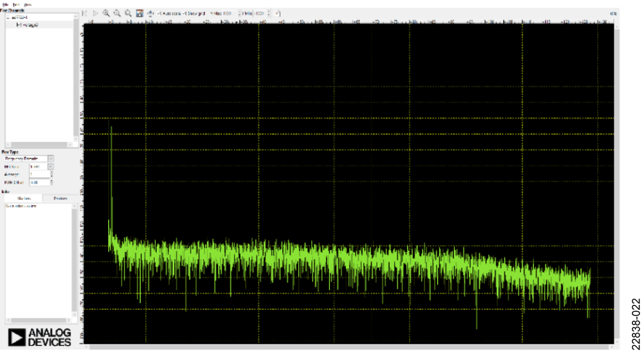Screen dimensions: 644x352
Task: Toggle the voltage0 channel checkbox
Action: coord(18,25)
